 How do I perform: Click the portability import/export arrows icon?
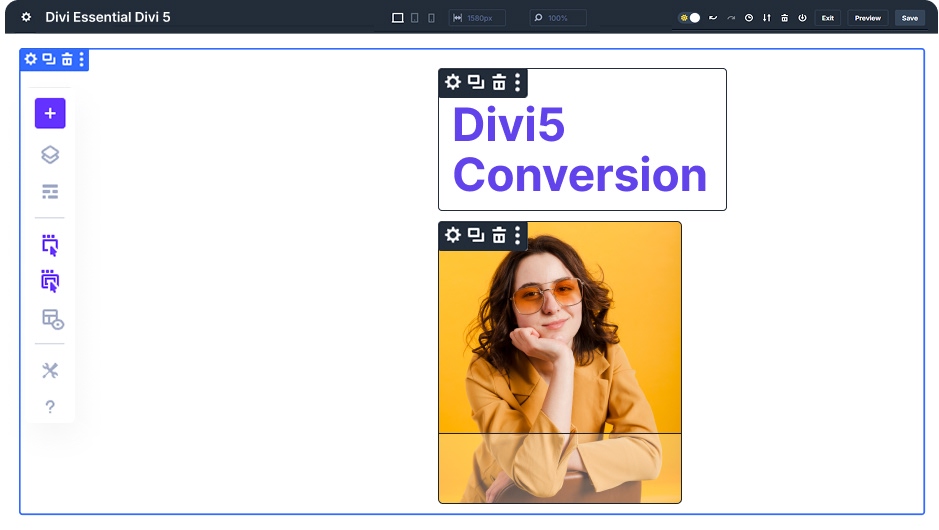[x=767, y=18]
